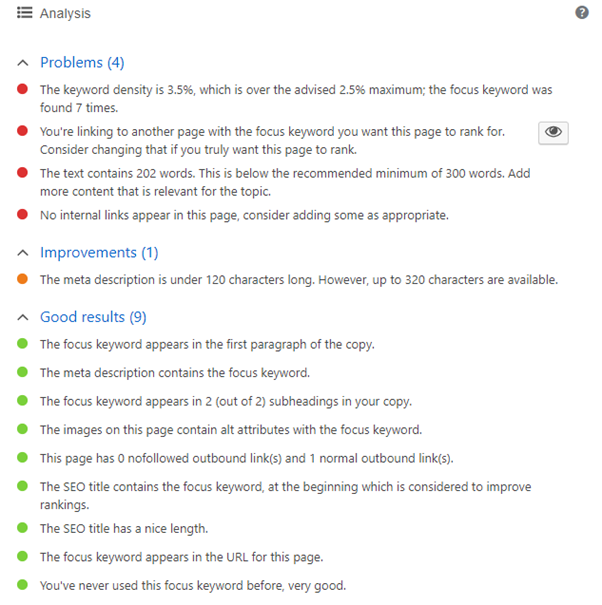Collapse the Improvements section chevron
The width and height of the screenshot is (602, 605).
click(x=23, y=253)
